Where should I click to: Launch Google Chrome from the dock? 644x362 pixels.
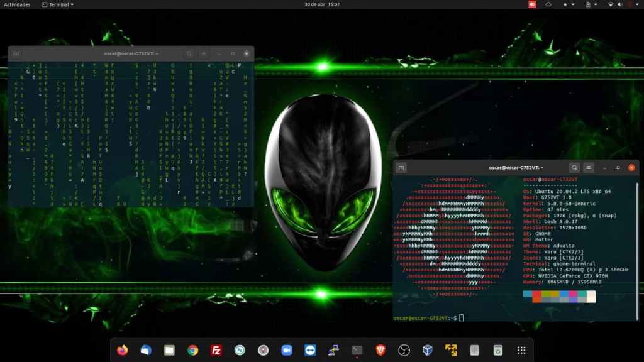point(193,350)
